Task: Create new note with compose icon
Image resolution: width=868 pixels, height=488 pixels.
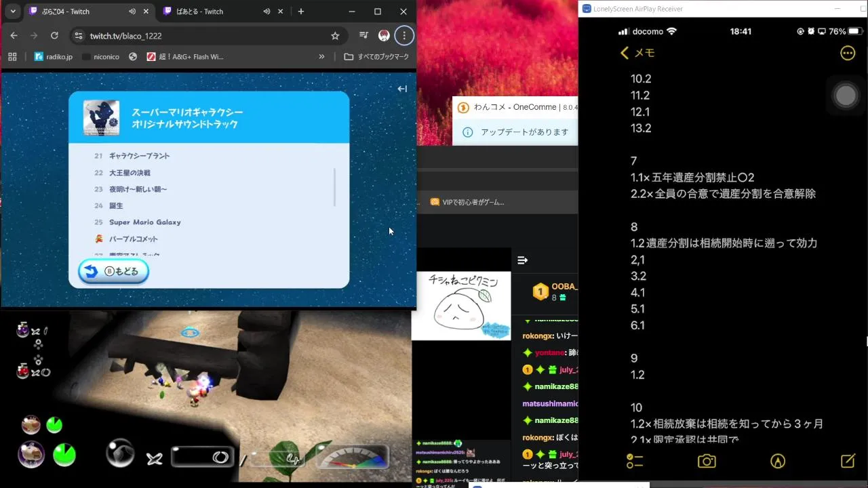Action: click(848, 462)
